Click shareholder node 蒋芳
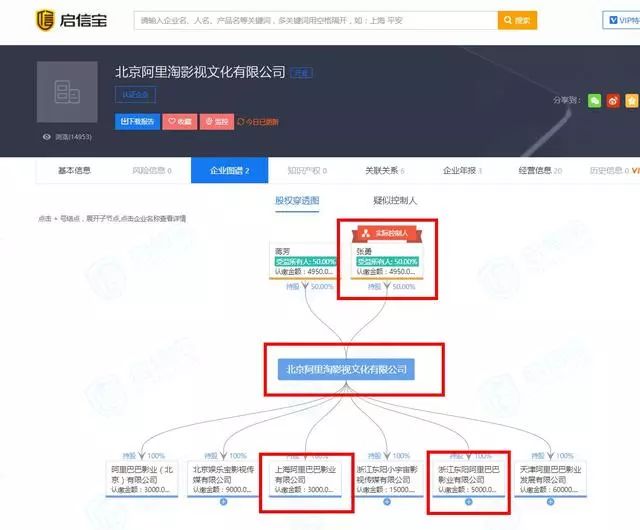This screenshot has height=530, width=640. pyautogui.click(x=304, y=261)
